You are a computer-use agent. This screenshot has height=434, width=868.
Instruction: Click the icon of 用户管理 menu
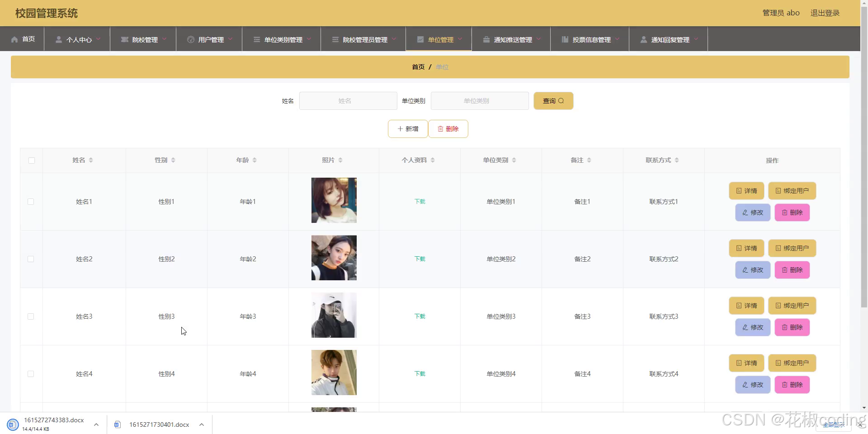(191, 39)
